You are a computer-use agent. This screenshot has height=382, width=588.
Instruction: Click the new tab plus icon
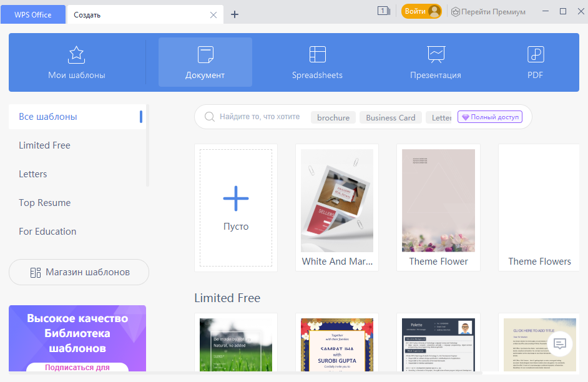(235, 14)
